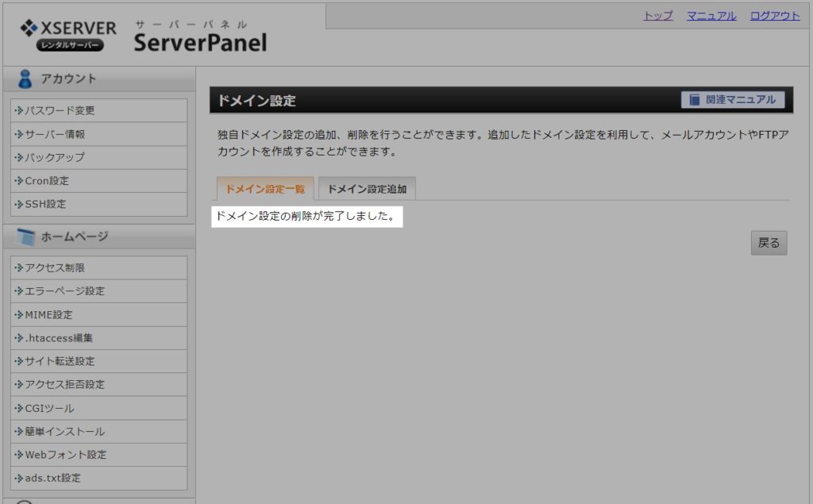Click the XSERVER ServerPanel logo
Image resolution: width=813 pixels, height=504 pixels.
click(143, 36)
